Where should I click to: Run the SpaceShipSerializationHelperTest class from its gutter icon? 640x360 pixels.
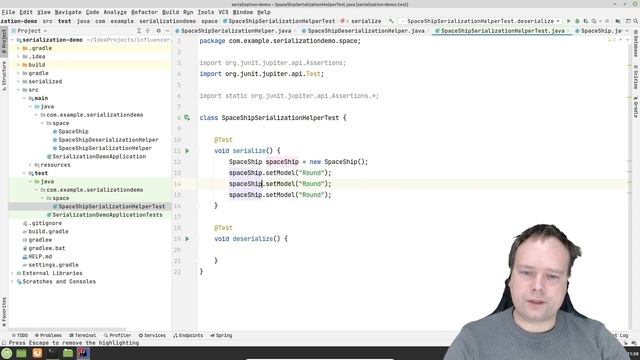tap(187, 118)
